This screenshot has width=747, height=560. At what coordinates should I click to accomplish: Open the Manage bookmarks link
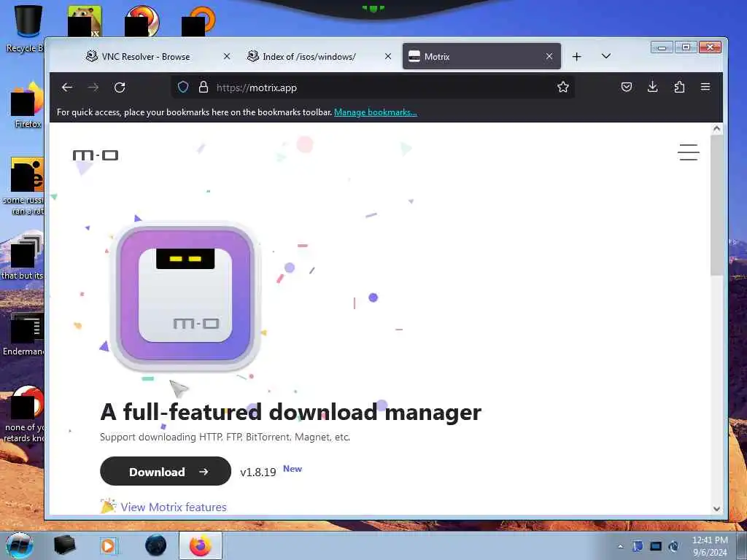pyautogui.click(x=376, y=112)
